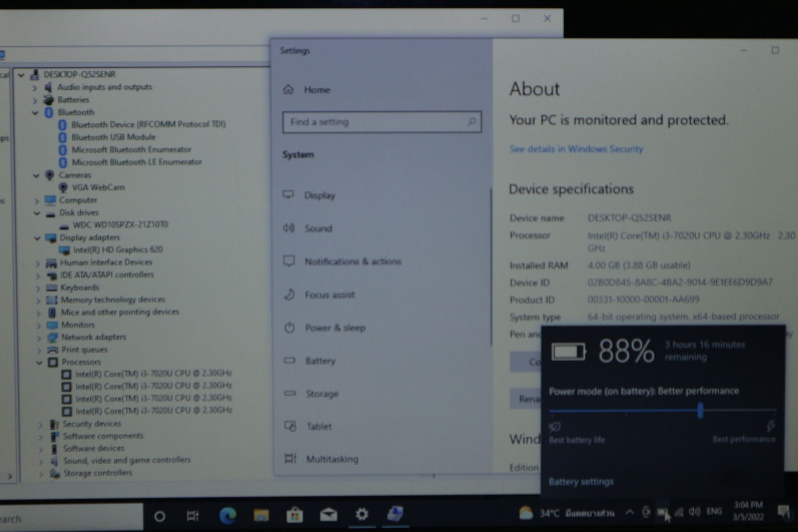Collapse the Display adapters node

tap(37, 238)
